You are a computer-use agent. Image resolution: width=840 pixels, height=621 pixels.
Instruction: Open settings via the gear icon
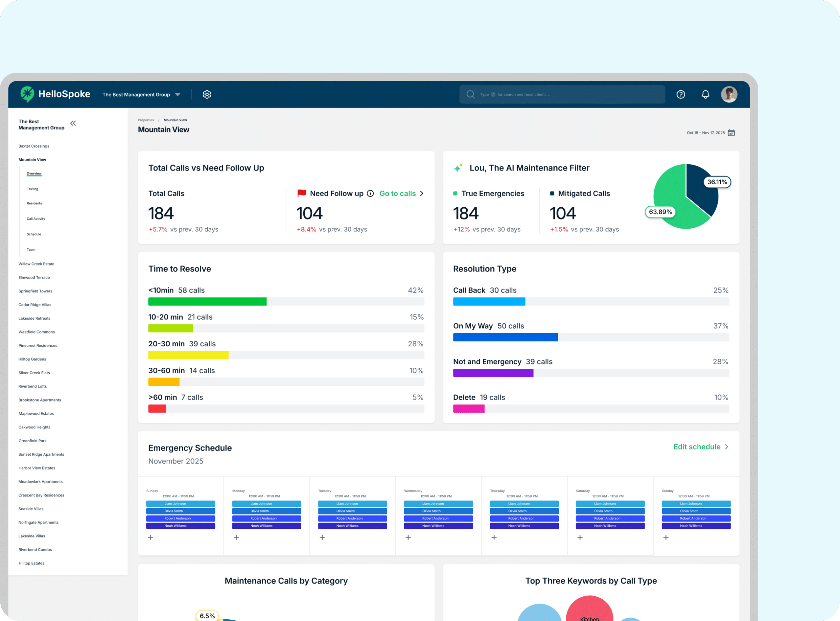(x=207, y=94)
